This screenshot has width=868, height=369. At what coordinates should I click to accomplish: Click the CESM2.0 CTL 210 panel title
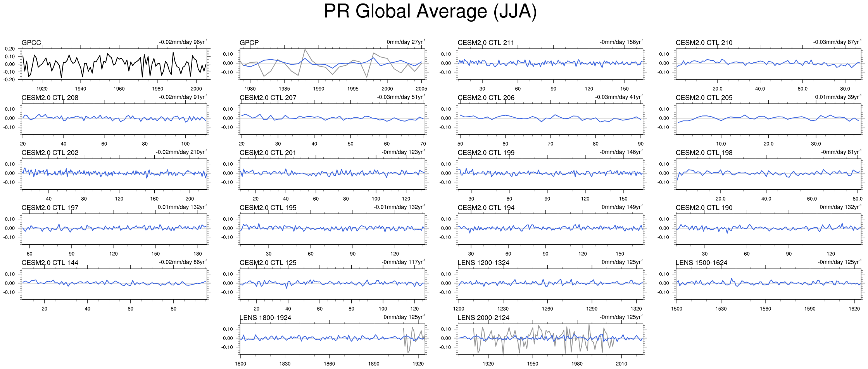click(x=704, y=43)
